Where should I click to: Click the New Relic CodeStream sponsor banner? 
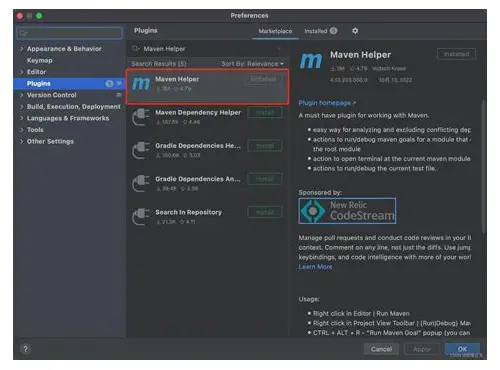(x=347, y=211)
